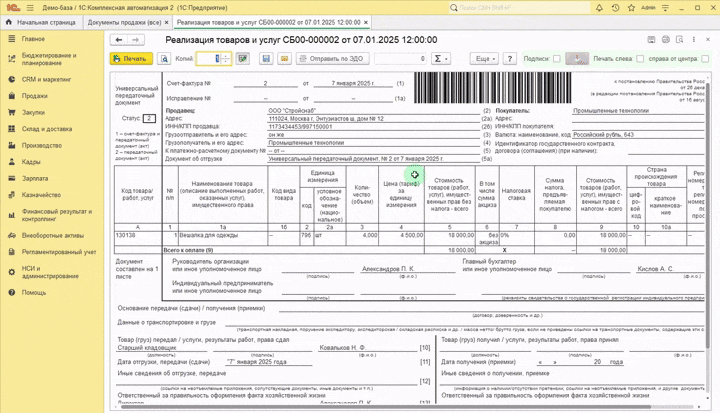The height and width of the screenshot is (413, 720).
Task: Click the send by email envelope icon
Action: tap(285, 59)
